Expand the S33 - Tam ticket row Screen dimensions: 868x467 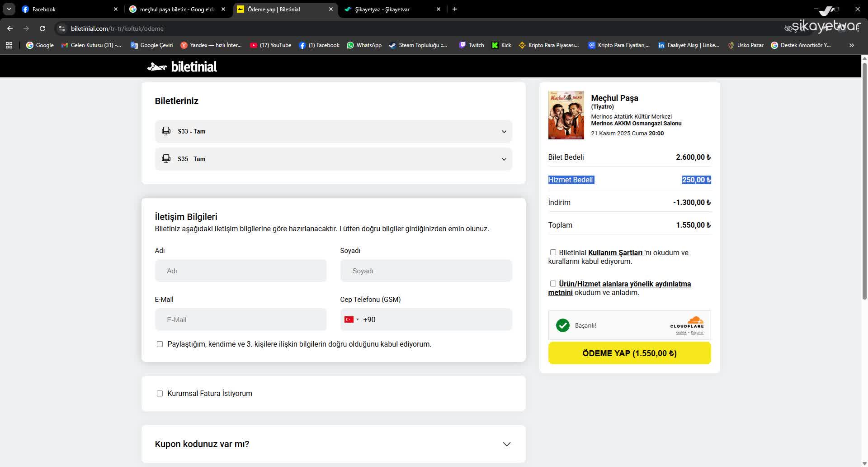(333, 131)
